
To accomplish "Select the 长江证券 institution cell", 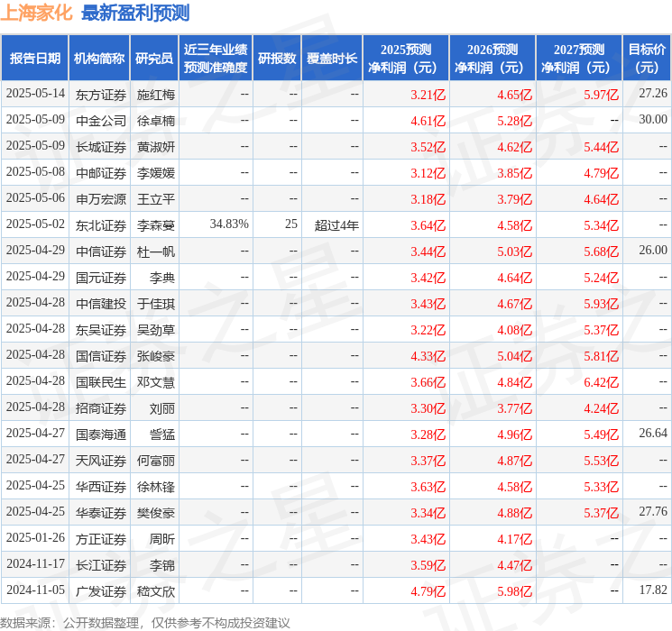I will click(x=101, y=565).
